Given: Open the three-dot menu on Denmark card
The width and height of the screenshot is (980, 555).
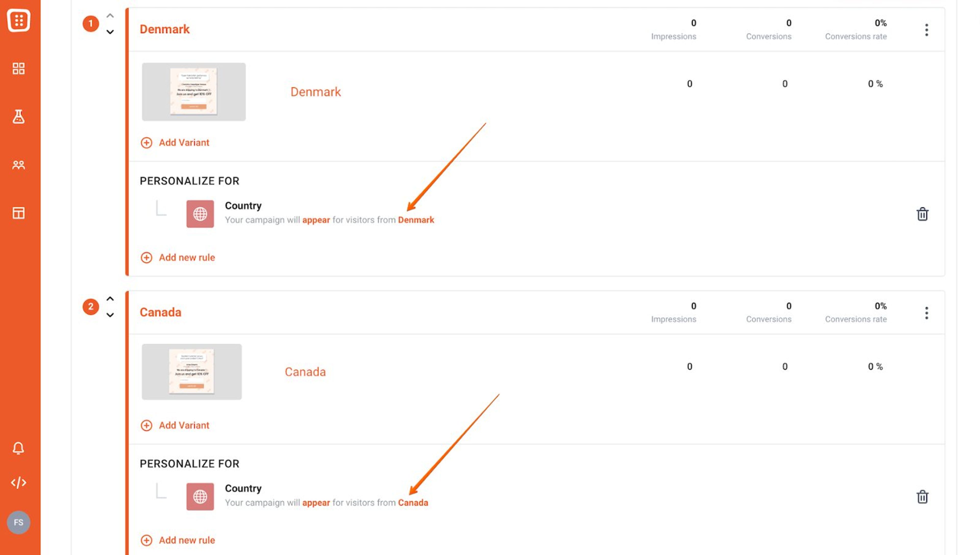Looking at the screenshot, I should click(x=926, y=30).
